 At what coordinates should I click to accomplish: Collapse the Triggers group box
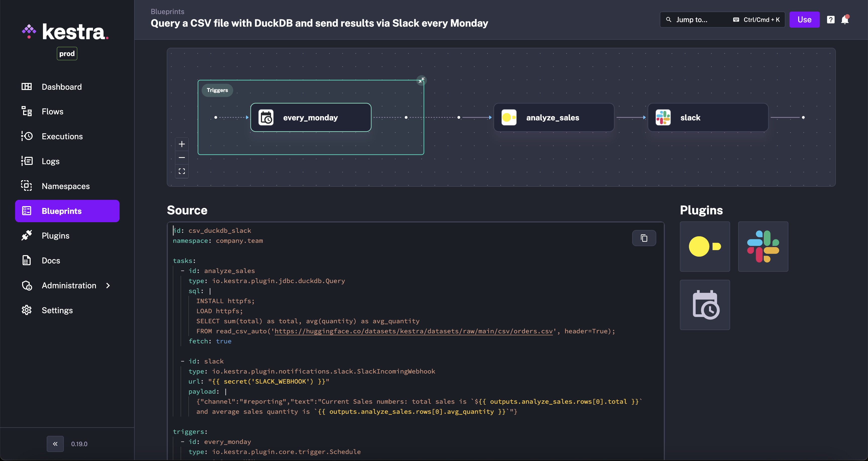(421, 80)
